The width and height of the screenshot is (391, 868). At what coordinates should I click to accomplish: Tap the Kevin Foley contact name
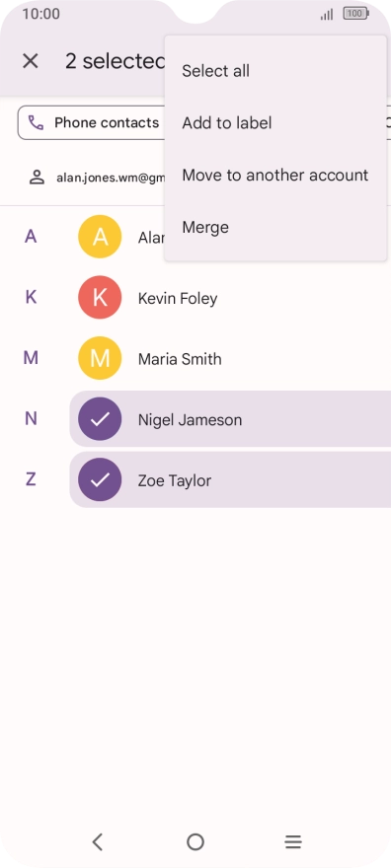point(178,298)
